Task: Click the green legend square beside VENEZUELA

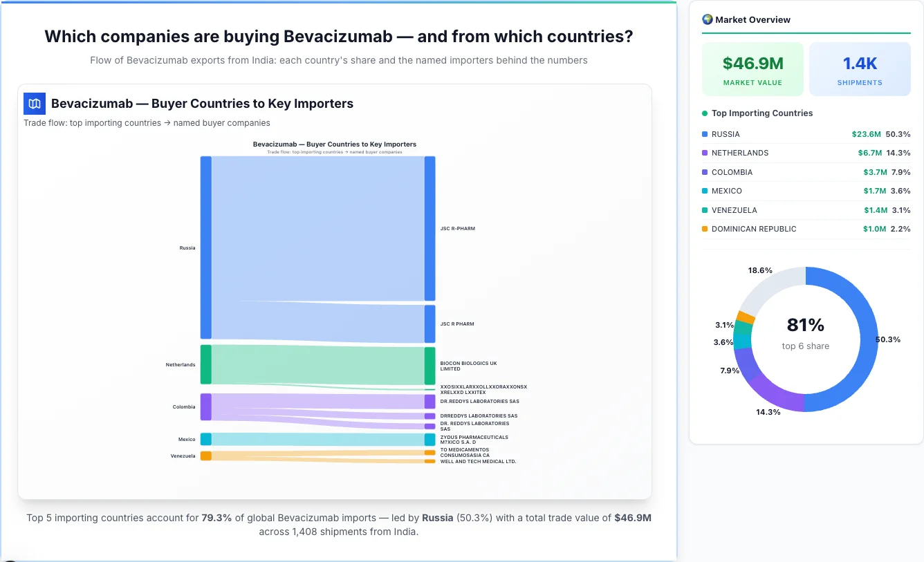Action: pos(705,210)
